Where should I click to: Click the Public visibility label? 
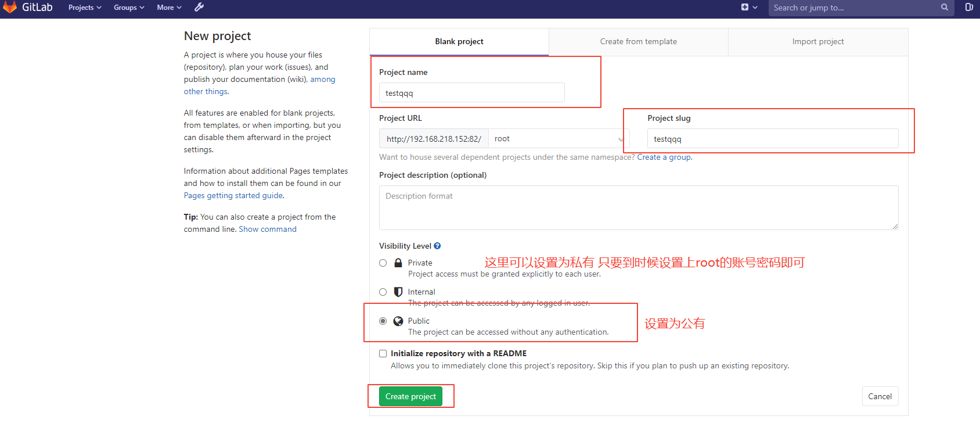pos(419,321)
